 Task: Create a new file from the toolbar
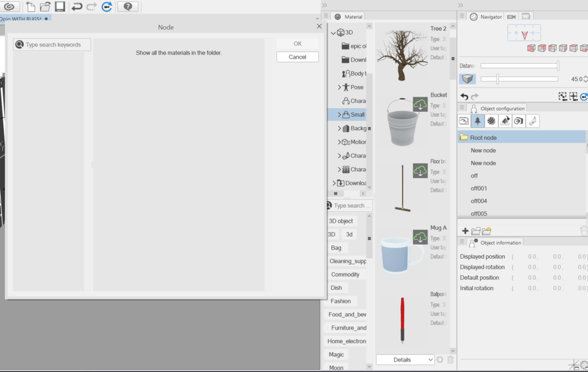31,6
